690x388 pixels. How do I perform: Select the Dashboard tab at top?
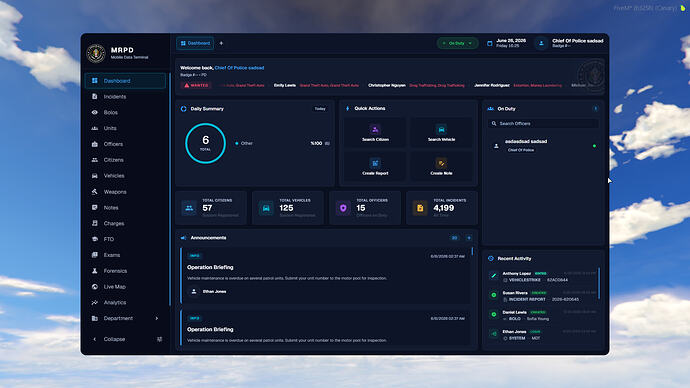(x=195, y=43)
